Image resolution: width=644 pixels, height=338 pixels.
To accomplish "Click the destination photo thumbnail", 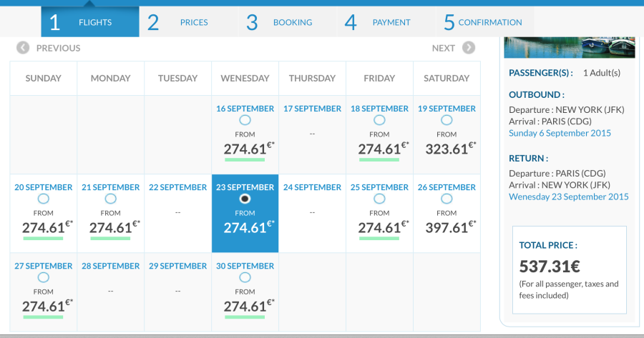I will pos(569,47).
